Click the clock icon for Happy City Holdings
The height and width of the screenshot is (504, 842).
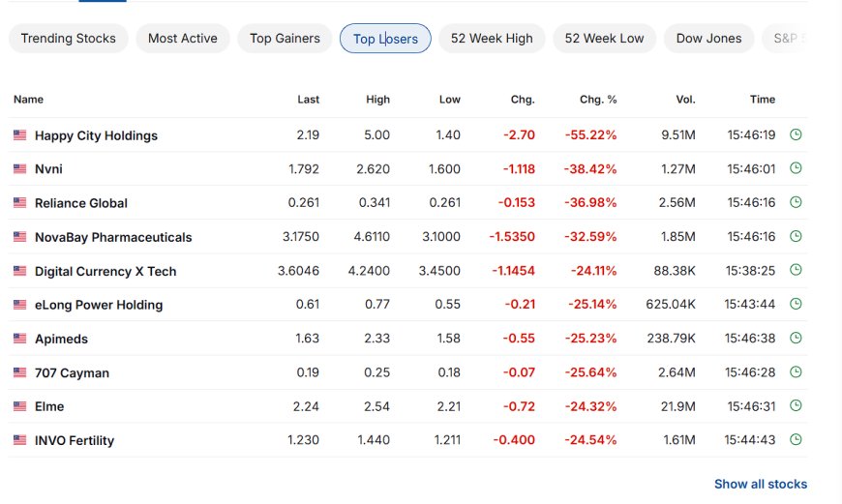point(796,134)
